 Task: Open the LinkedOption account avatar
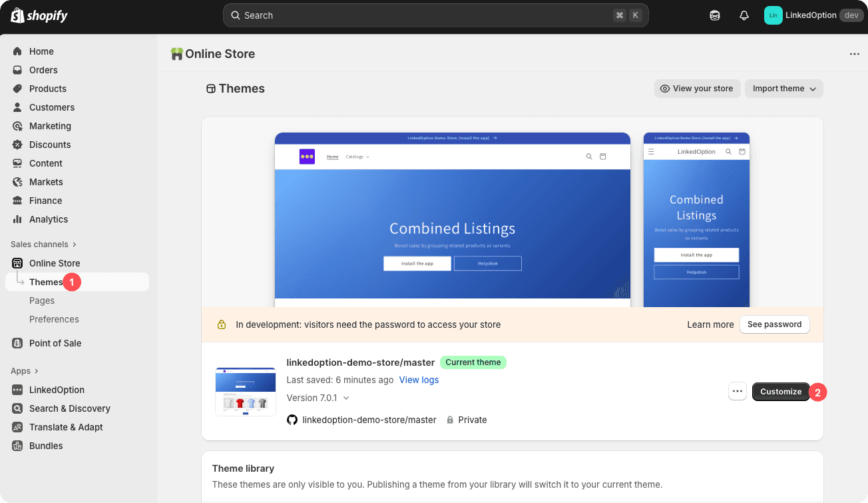[x=773, y=15]
